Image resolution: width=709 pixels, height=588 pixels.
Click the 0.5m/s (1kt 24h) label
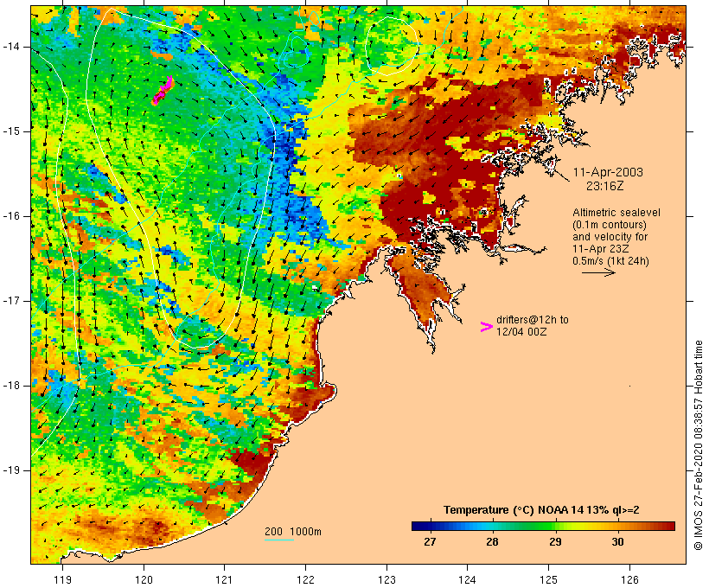(610, 261)
